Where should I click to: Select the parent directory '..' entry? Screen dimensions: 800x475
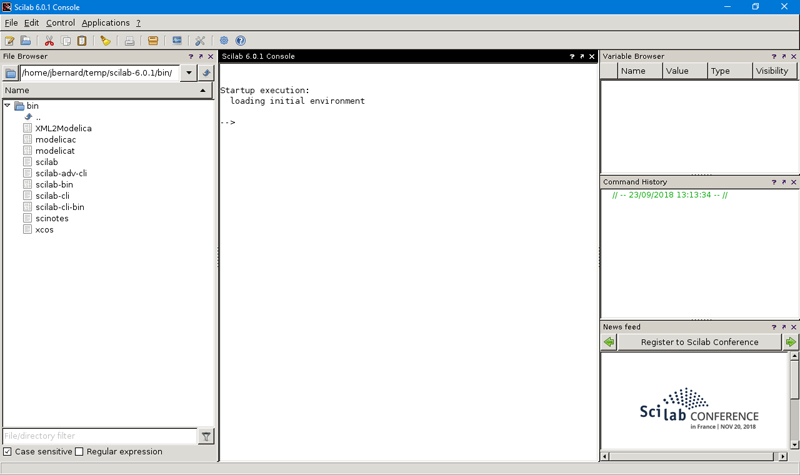[x=38, y=117]
